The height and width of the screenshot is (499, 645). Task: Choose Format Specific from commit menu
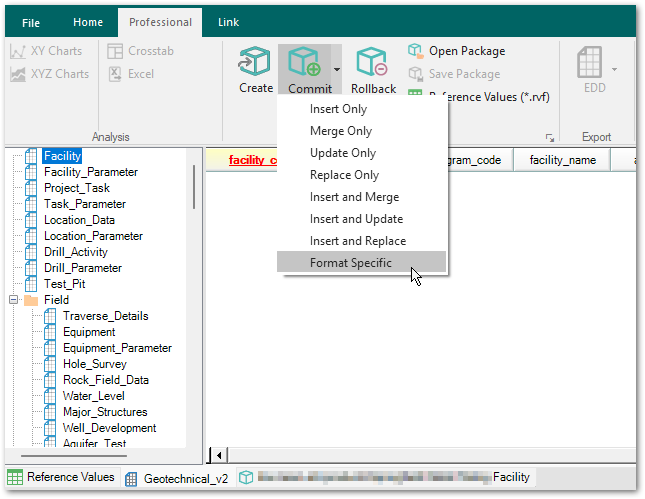click(351, 263)
